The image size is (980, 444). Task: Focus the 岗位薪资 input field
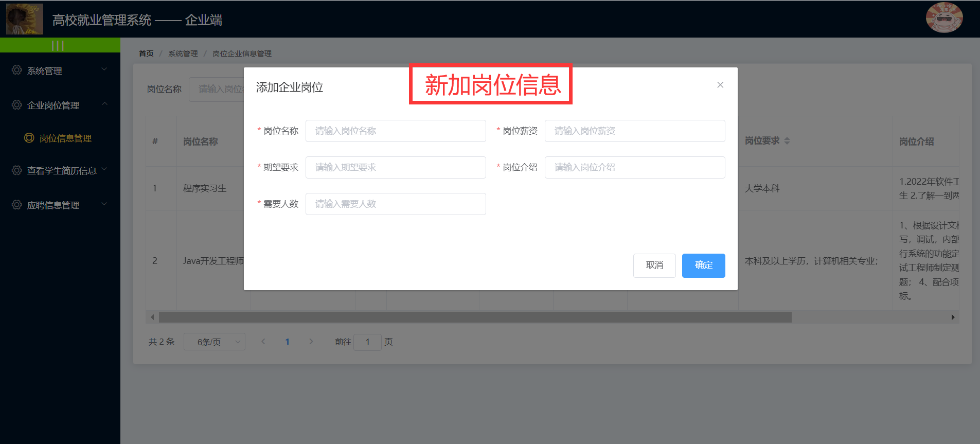(x=634, y=131)
